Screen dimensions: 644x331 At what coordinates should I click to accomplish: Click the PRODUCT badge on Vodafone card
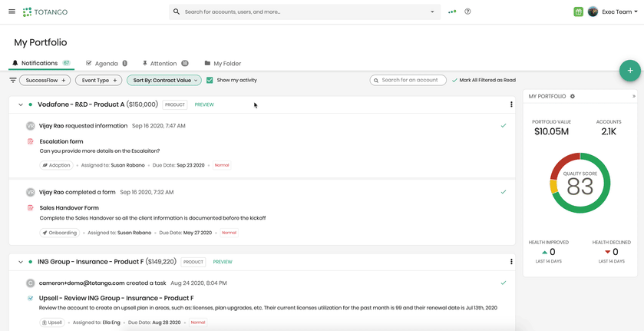click(175, 104)
